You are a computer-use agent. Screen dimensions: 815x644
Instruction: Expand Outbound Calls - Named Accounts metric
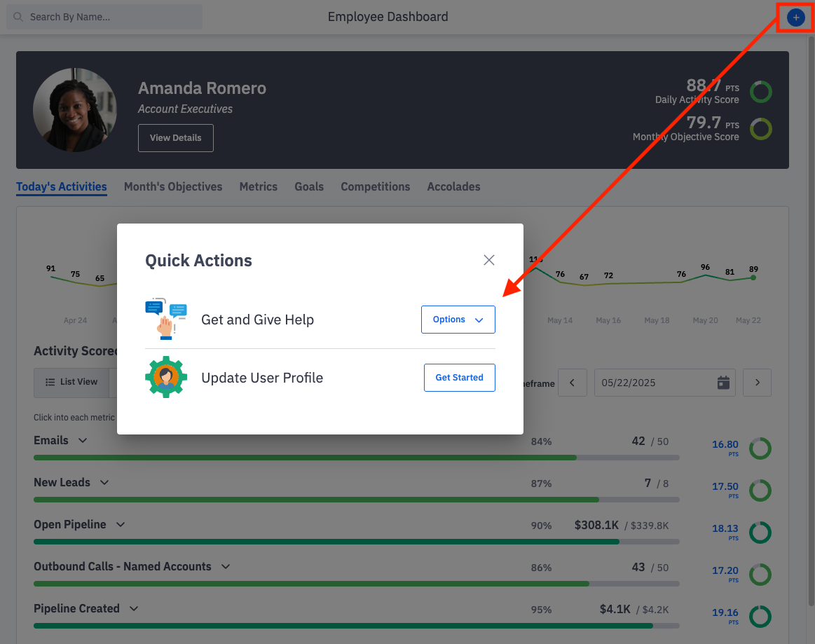click(226, 566)
